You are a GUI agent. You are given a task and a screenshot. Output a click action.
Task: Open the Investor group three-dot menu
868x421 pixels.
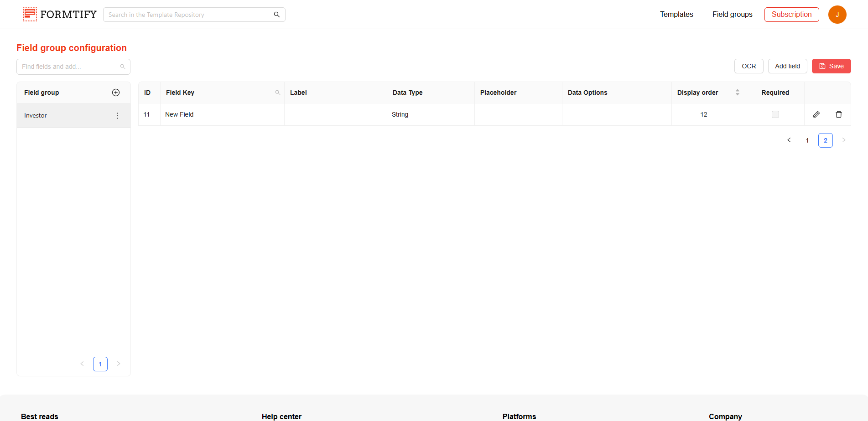click(117, 116)
